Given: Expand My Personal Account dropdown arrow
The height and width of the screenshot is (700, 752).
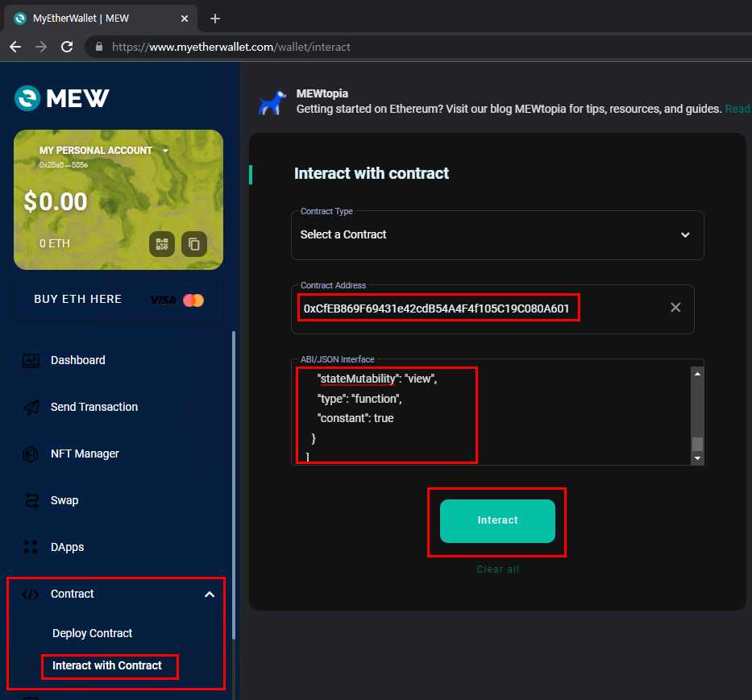Looking at the screenshot, I should click(165, 151).
